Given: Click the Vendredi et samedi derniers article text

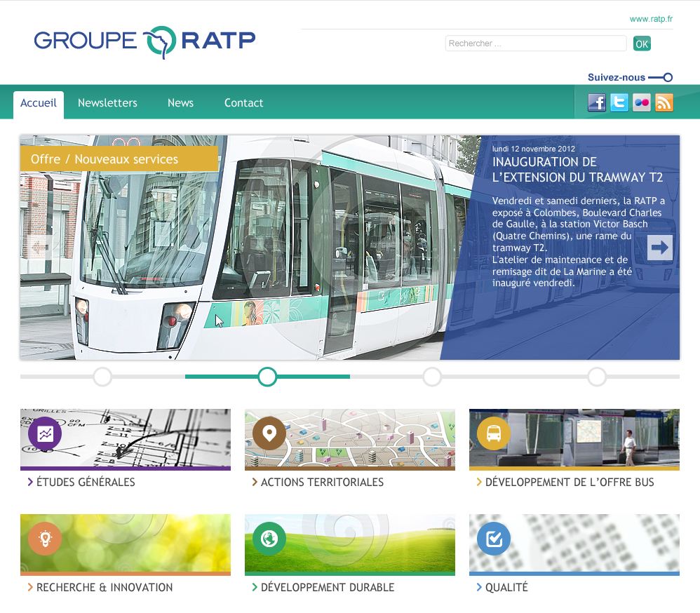Looking at the screenshot, I should click(579, 241).
